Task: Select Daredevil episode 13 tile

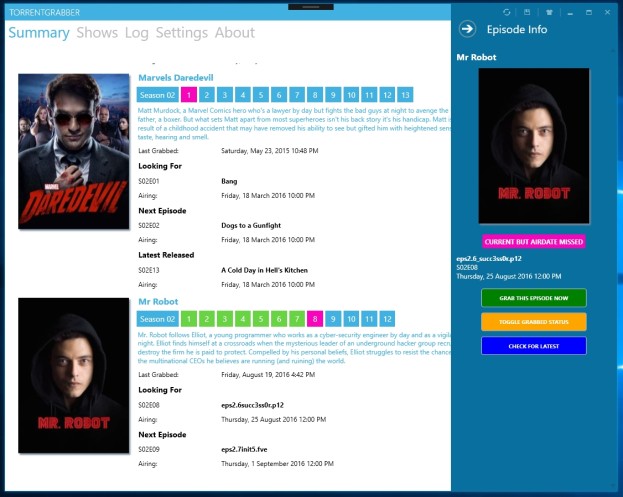Action: coord(405,95)
